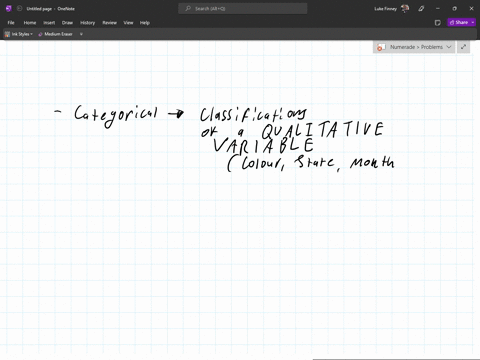Screen dimensions: 480x360
Task: Restore down the OneNote window
Action: [x=454, y=9]
